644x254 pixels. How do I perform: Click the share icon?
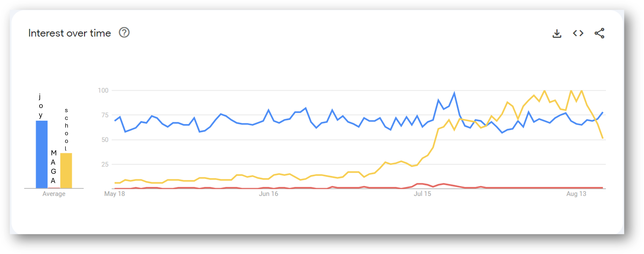[x=599, y=33]
